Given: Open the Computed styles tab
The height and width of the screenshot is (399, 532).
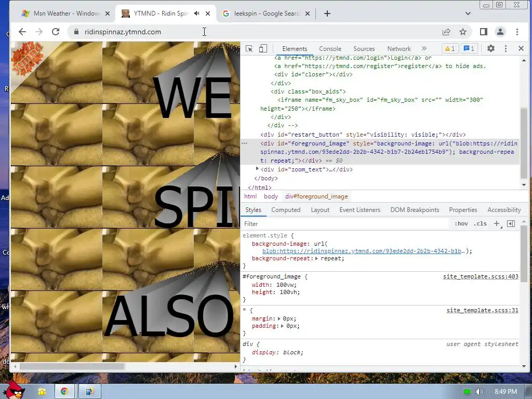Looking at the screenshot, I should [286, 210].
